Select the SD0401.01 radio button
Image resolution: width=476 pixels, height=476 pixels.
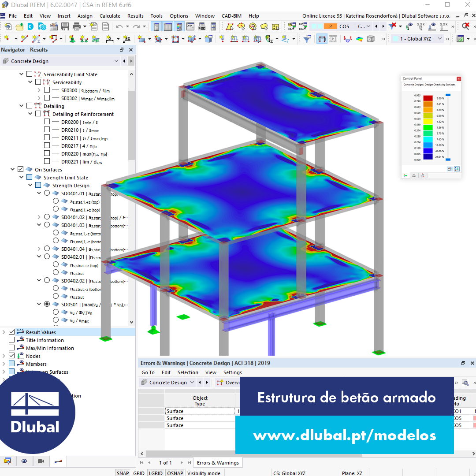[x=47, y=193]
